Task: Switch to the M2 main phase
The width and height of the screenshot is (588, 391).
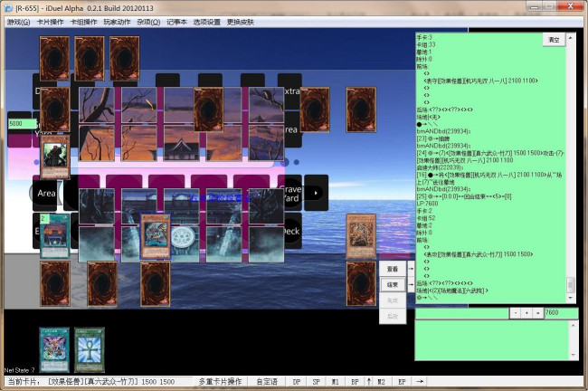Action: pyautogui.click(x=382, y=382)
